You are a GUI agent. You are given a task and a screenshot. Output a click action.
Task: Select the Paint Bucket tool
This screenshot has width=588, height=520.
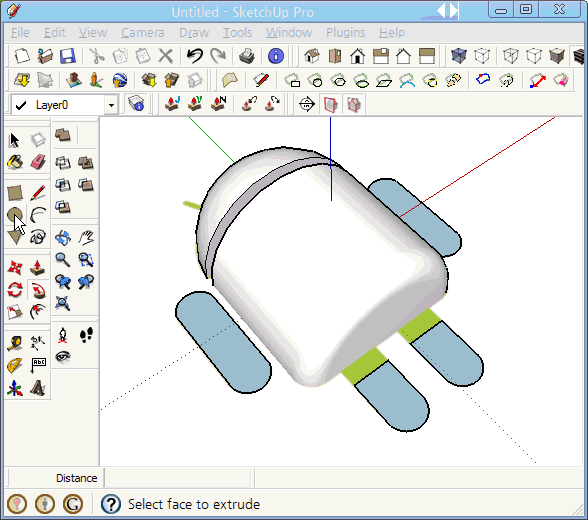pyautogui.click(x=15, y=162)
